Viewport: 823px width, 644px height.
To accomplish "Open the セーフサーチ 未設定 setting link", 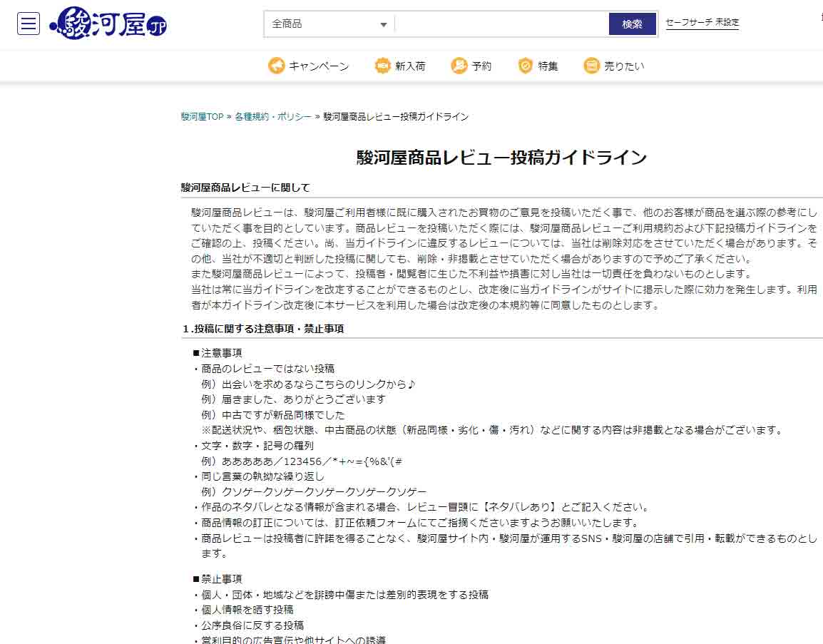I will point(702,23).
